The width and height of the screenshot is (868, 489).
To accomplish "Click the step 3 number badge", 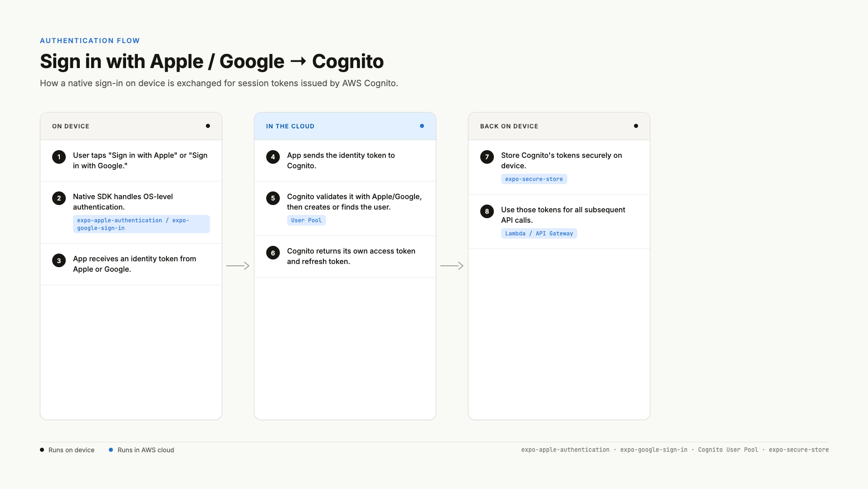I will (x=59, y=260).
